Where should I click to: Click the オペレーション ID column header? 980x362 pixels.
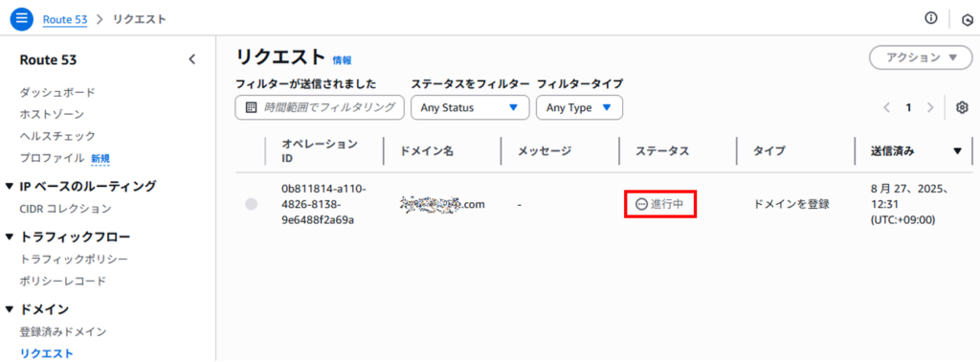tap(320, 150)
